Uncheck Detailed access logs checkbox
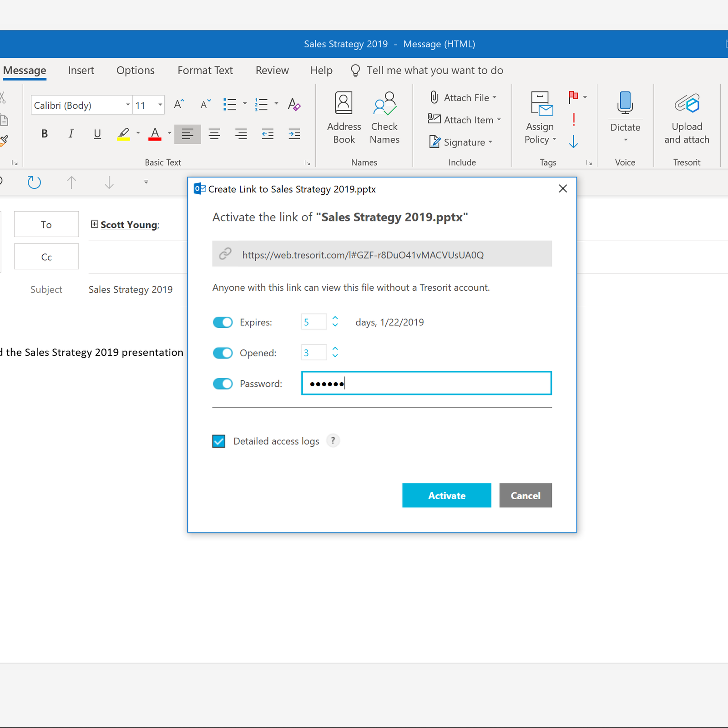728x728 pixels. 219,441
